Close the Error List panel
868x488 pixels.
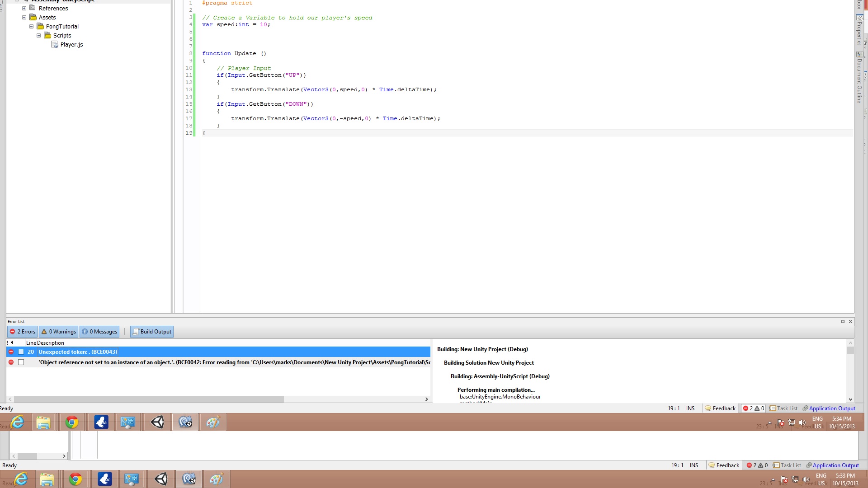850,322
